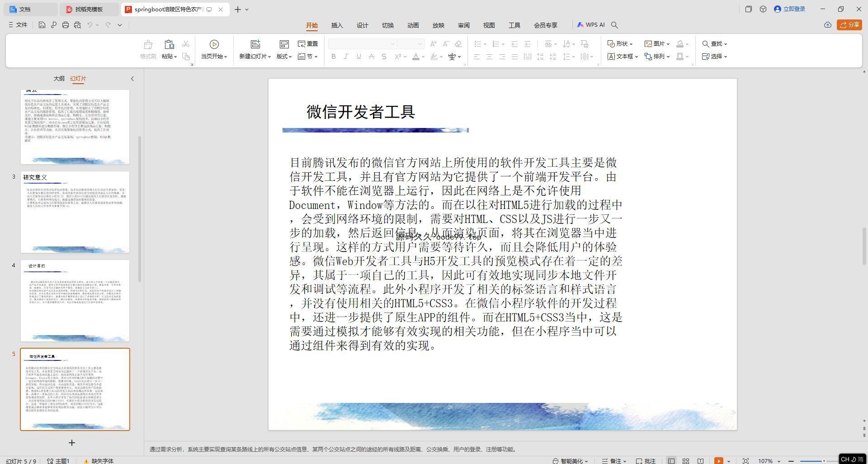The height and width of the screenshot is (464, 868).
Task: Click the Undo arrow icon
Action: click(x=90, y=25)
